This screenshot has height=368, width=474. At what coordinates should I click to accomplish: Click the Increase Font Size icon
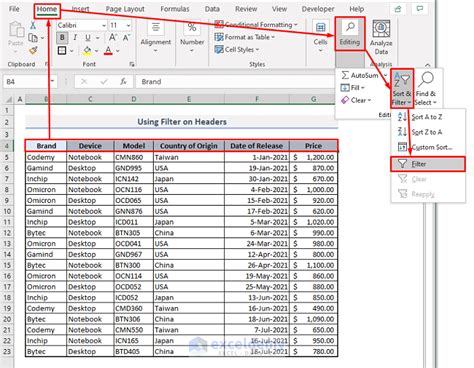click(x=113, y=38)
